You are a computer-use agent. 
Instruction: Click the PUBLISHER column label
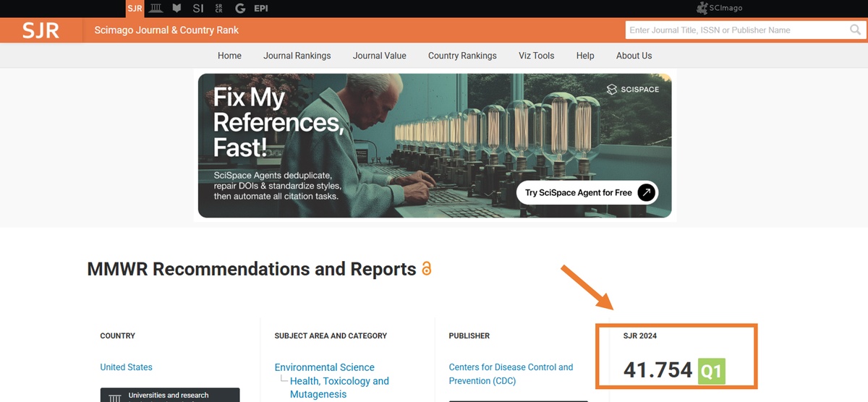pyautogui.click(x=469, y=335)
